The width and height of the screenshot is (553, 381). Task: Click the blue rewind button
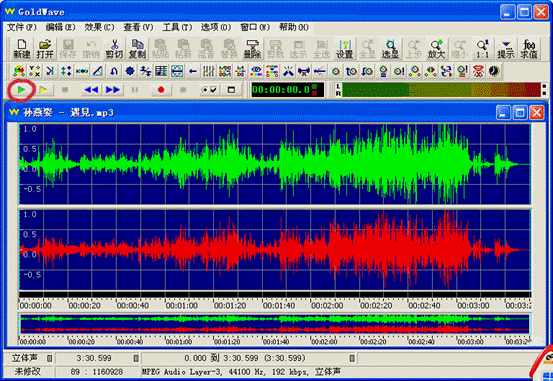91,90
